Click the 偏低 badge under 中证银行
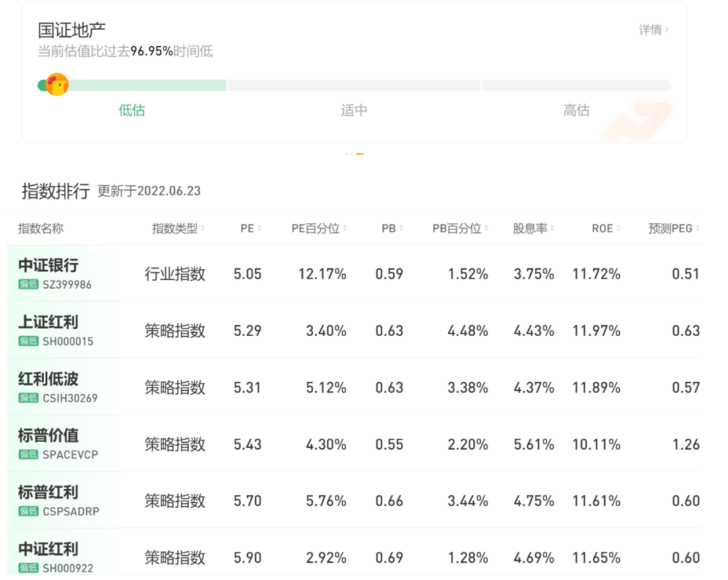728x580 pixels. pyautogui.click(x=28, y=285)
